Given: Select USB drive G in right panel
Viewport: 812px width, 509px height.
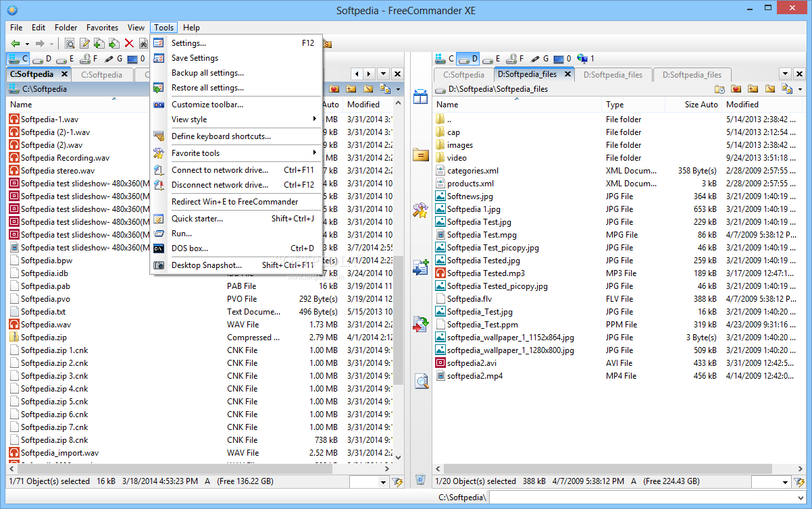Looking at the screenshot, I should pos(540,59).
